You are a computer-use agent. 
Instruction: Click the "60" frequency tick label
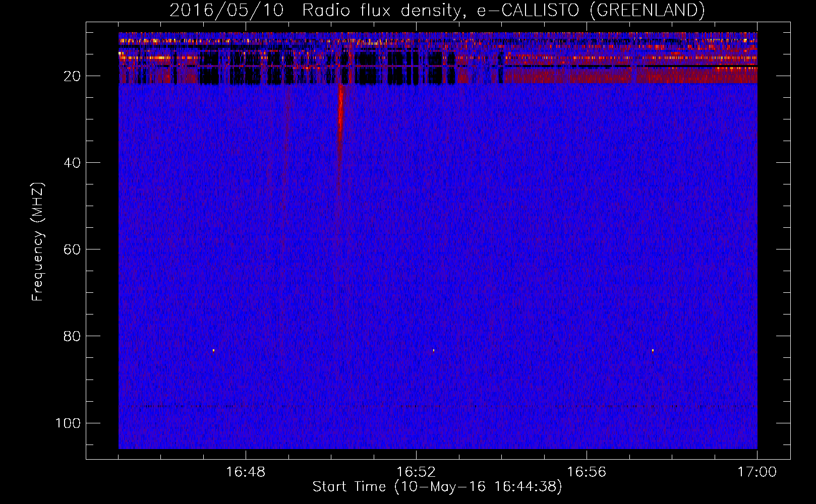click(x=72, y=249)
